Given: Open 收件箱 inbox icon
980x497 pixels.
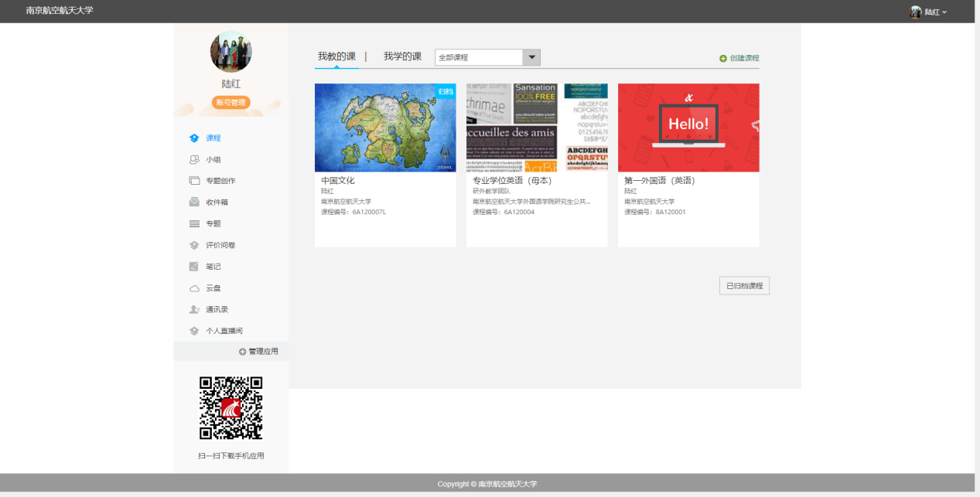Looking at the screenshot, I should pos(194,203).
